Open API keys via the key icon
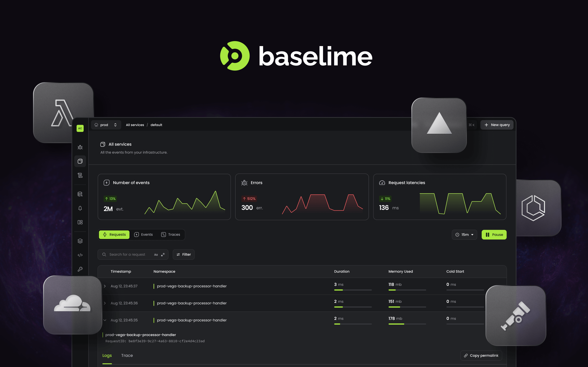Image resolution: width=588 pixels, height=367 pixels. 80,269
